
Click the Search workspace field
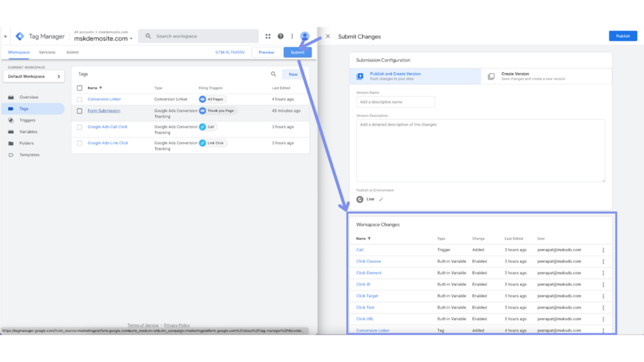point(198,36)
